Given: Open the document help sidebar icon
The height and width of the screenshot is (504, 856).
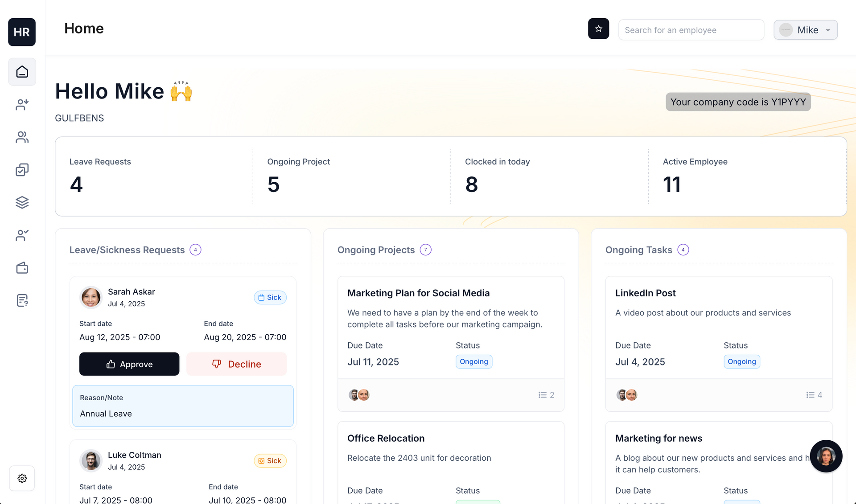Looking at the screenshot, I should pos(22,300).
